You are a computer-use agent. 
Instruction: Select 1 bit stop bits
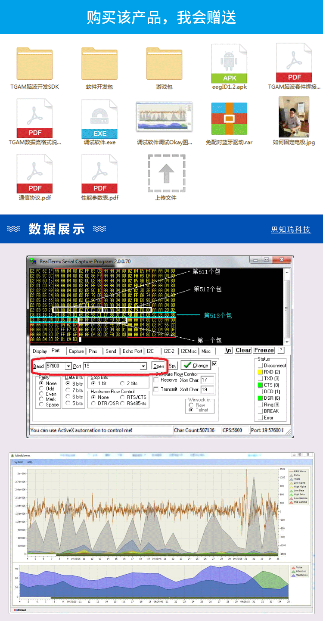tap(93, 383)
